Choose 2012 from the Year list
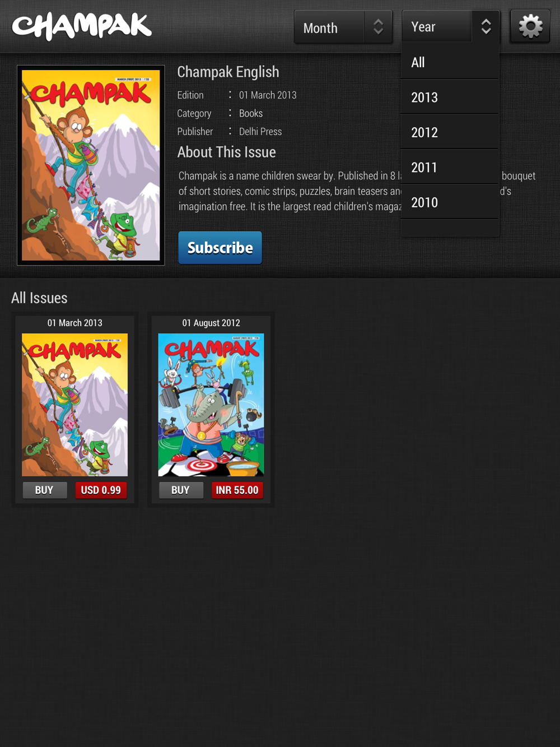Image resolution: width=560 pixels, height=747 pixels. (450, 132)
